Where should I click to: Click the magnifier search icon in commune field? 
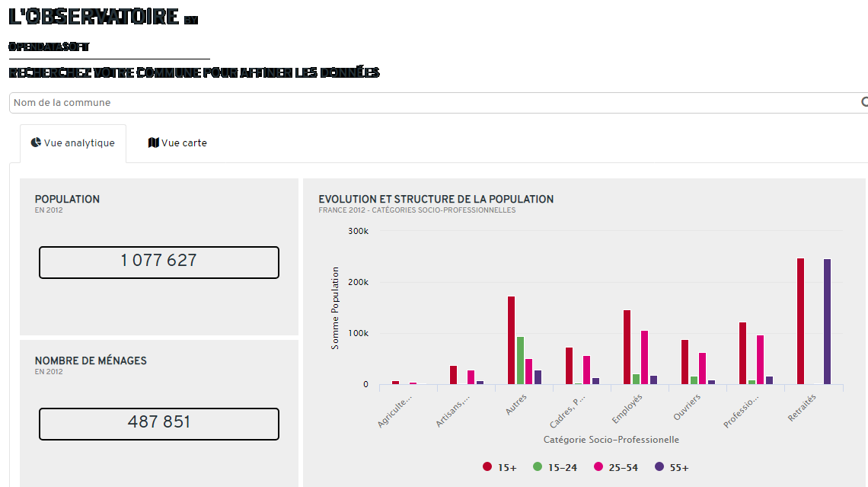(863, 102)
